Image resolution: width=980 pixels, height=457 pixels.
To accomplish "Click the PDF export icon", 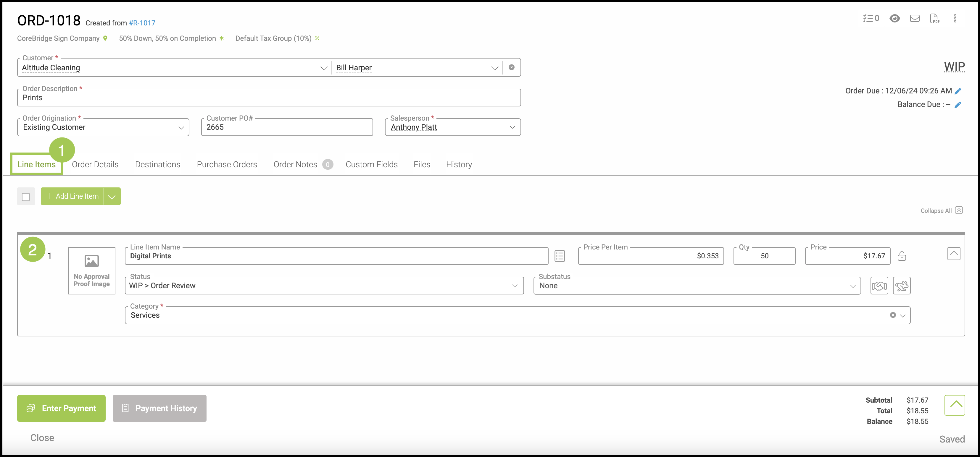I will pyautogui.click(x=934, y=19).
